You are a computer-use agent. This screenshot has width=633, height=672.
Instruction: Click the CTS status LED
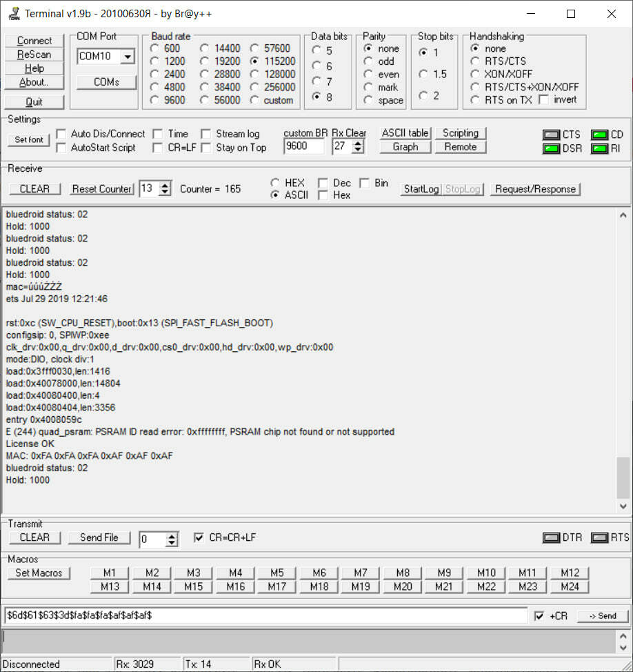(551, 135)
